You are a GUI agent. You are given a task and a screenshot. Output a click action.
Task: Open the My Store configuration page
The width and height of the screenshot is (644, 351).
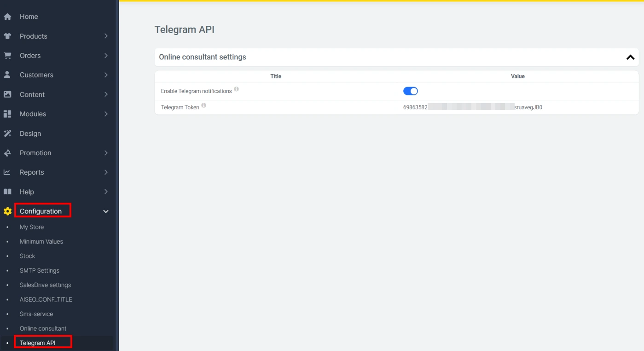tap(32, 227)
